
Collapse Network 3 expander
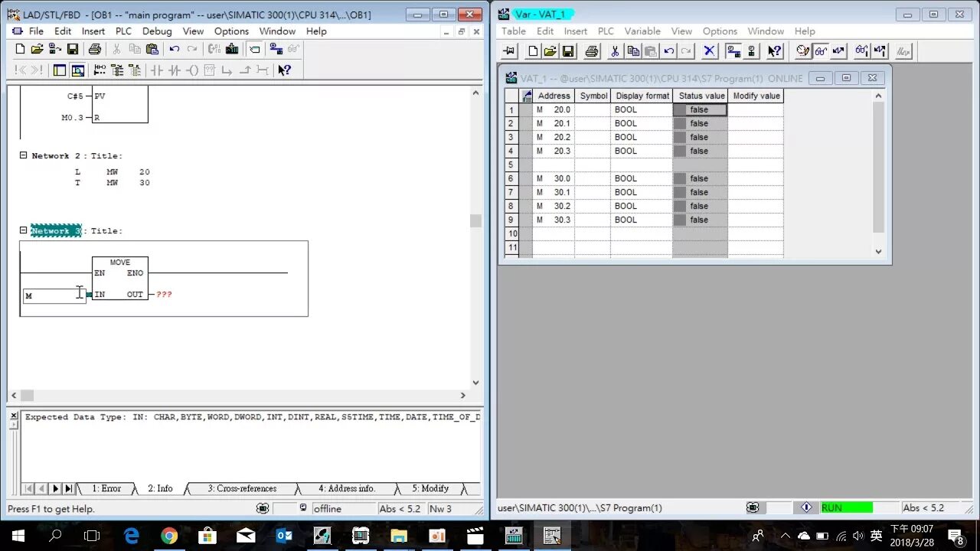tap(23, 230)
